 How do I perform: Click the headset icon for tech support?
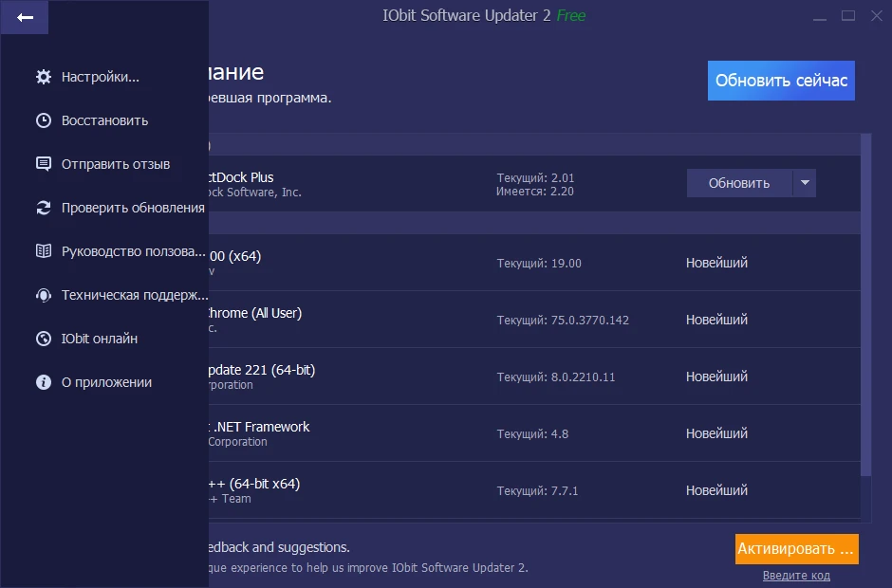coord(43,295)
